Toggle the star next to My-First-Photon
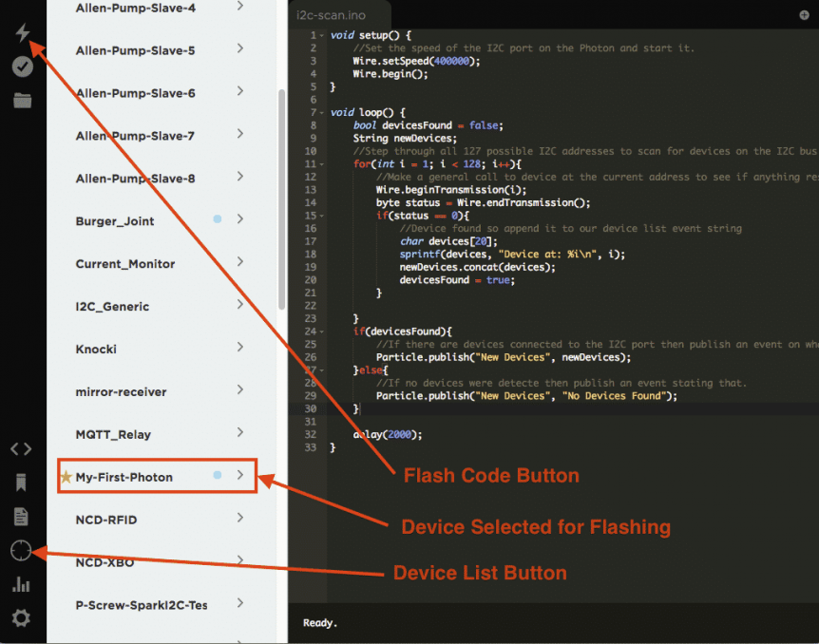This screenshot has width=819, height=644. pyautogui.click(x=67, y=478)
